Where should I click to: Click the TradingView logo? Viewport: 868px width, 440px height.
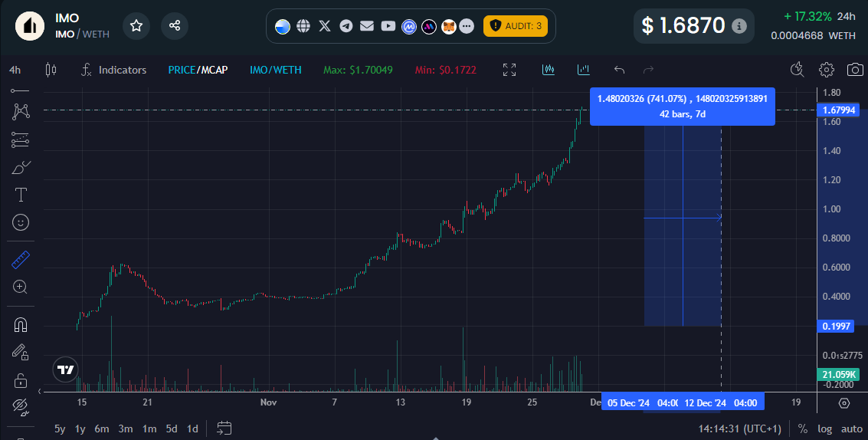65,370
